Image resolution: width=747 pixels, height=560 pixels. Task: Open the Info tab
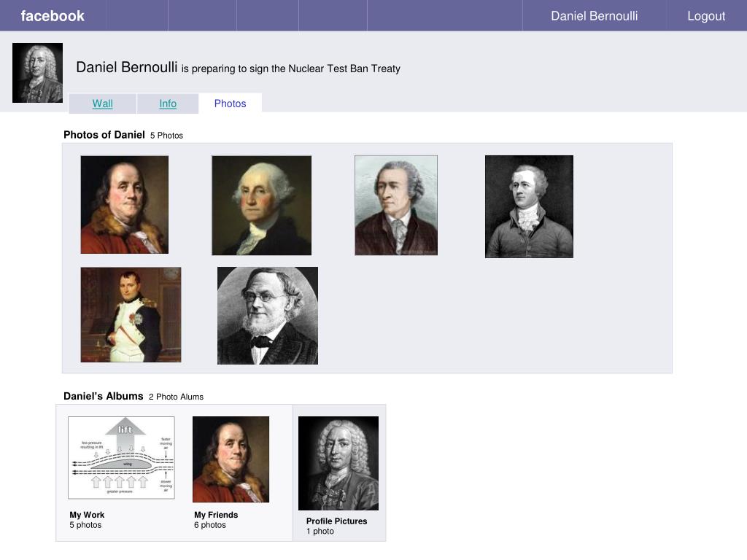click(x=168, y=104)
